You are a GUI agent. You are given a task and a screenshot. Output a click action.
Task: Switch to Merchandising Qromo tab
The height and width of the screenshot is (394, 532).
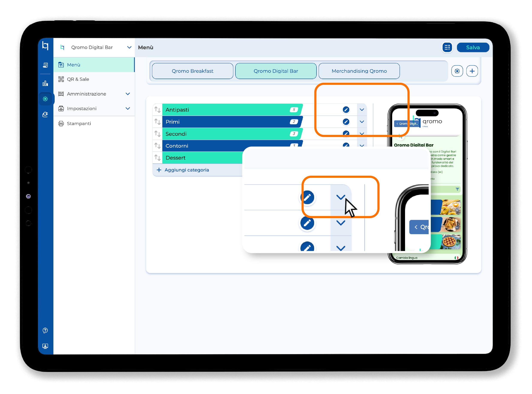point(359,71)
